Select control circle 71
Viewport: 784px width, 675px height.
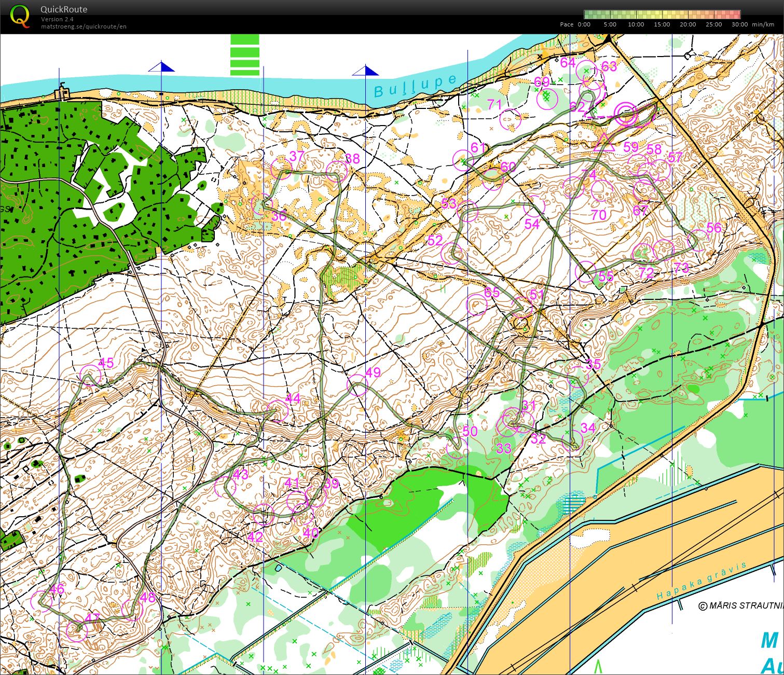pos(510,119)
